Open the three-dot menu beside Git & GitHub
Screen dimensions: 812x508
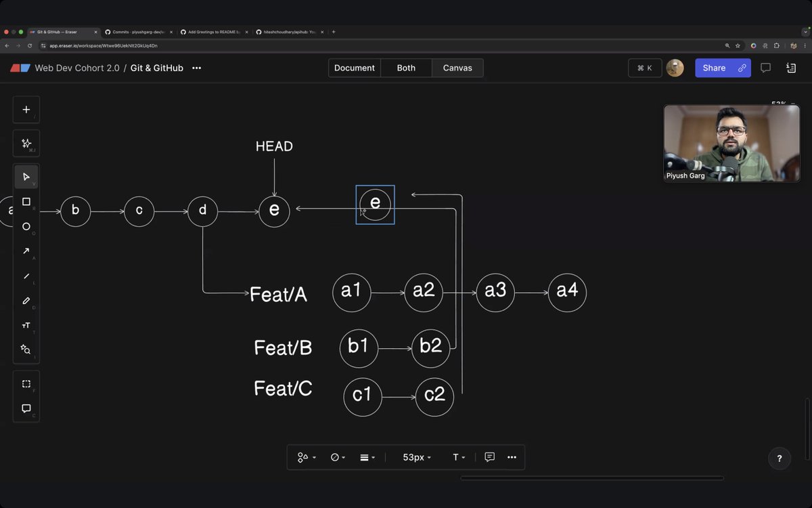click(x=196, y=68)
